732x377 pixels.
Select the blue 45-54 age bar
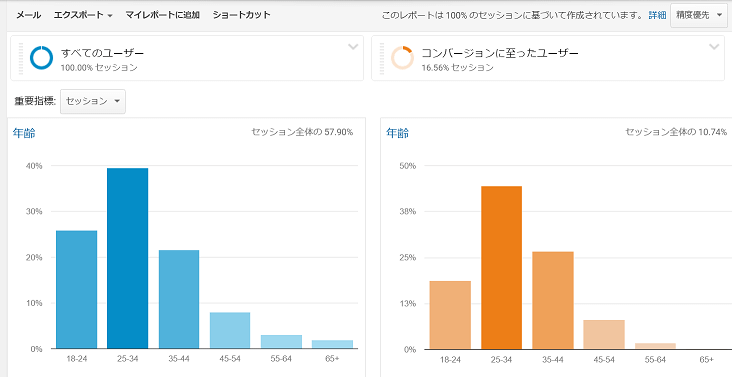(230, 331)
